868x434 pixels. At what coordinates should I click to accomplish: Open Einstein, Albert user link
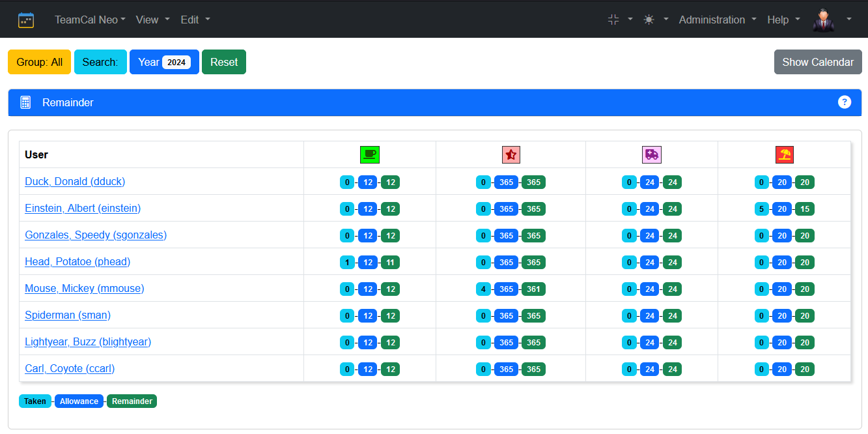click(83, 209)
